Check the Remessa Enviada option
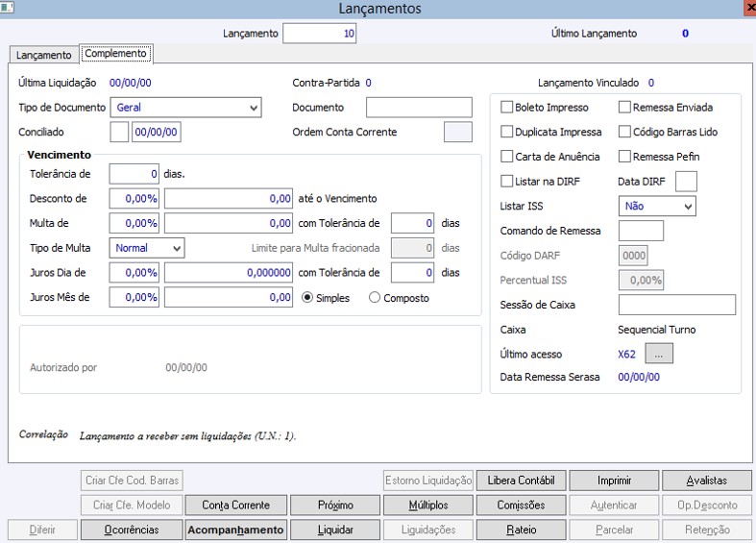The image size is (756, 543). click(x=624, y=107)
